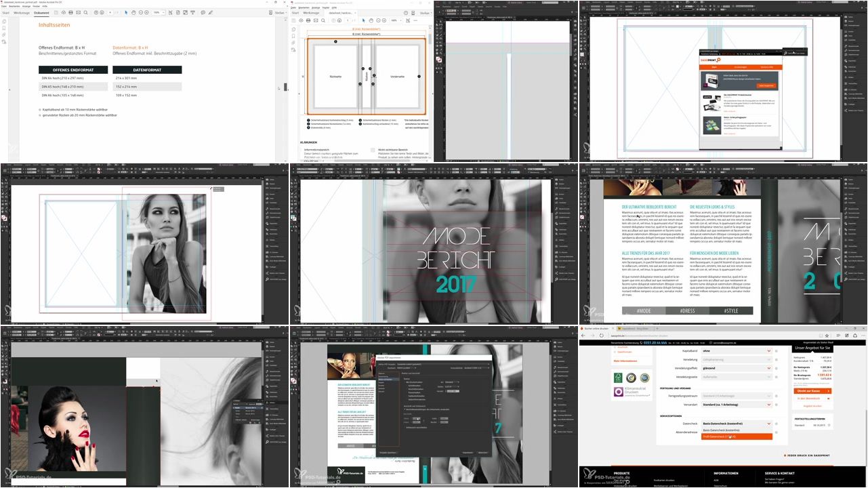Open the Werkzeuge tab in left Acrobat window
This screenshot has height=488, width=868.
point(22,13)
